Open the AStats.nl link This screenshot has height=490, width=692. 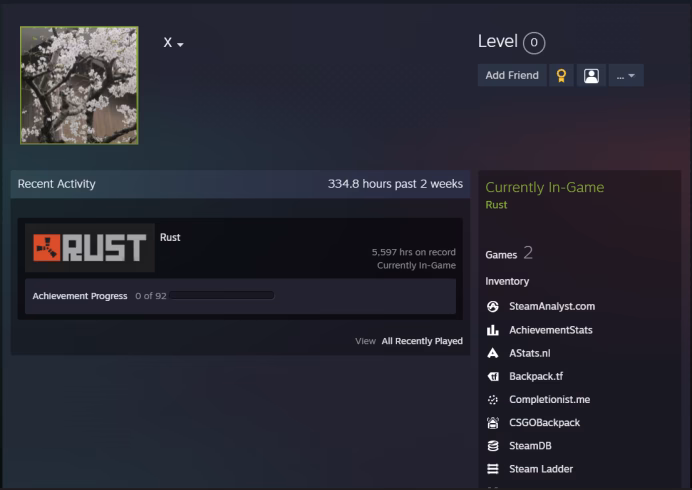(x=530, y=353)
